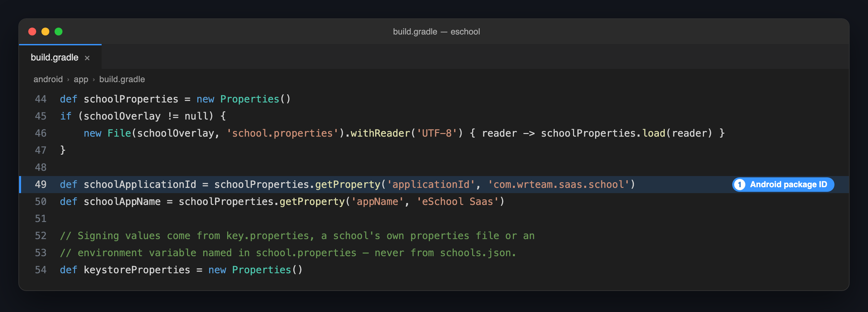Open the app breadcrumb segment
Viewport: 868px width, 312px height.
[x=81, y=79]
